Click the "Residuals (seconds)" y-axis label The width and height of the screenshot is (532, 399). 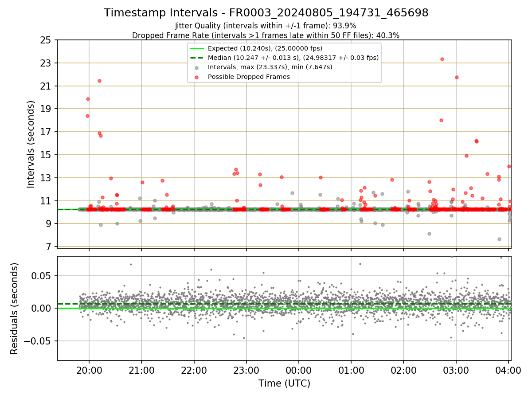pyautogui.click(x=15, y=308)
